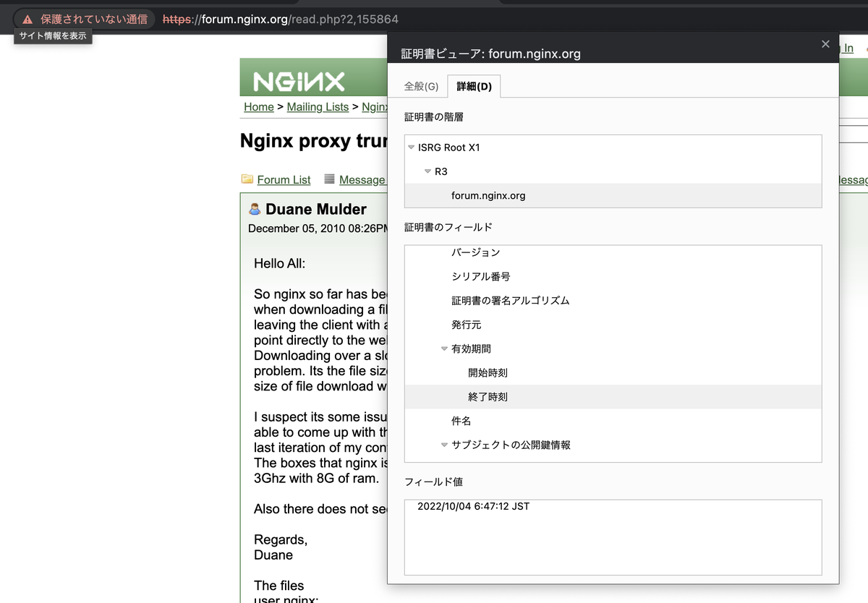Click the field value 2022/10/04 6:47:12 JST
Image resolution: width=868 pixels, height=603 pixels.
click(473, 506)
